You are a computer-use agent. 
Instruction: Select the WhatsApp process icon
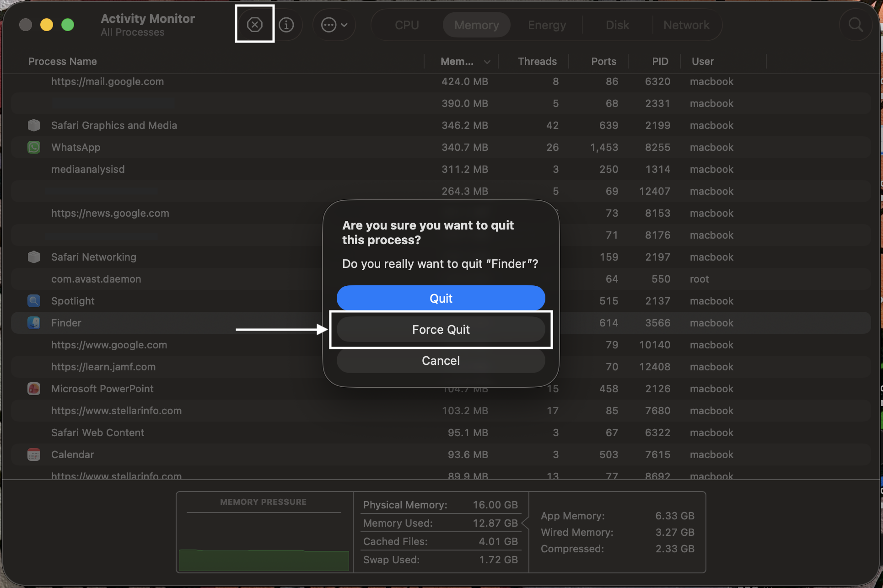coord(33,147)
